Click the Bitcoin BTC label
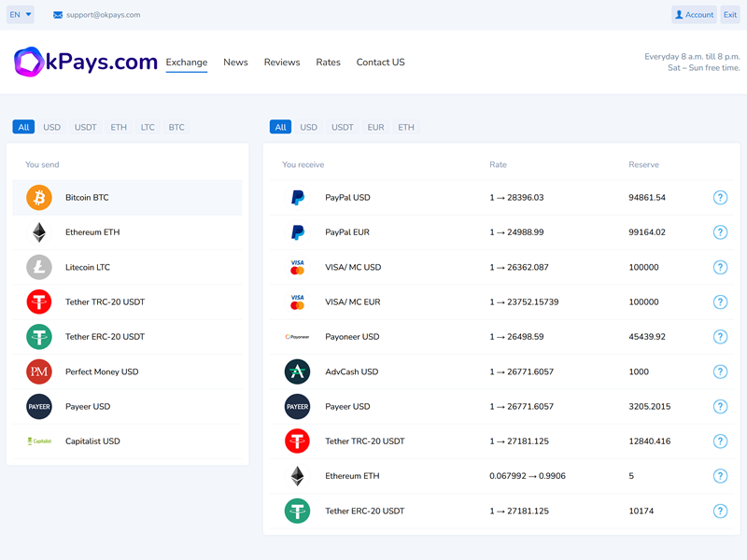This screenshot has height=560, width=747. coord(87,198)
